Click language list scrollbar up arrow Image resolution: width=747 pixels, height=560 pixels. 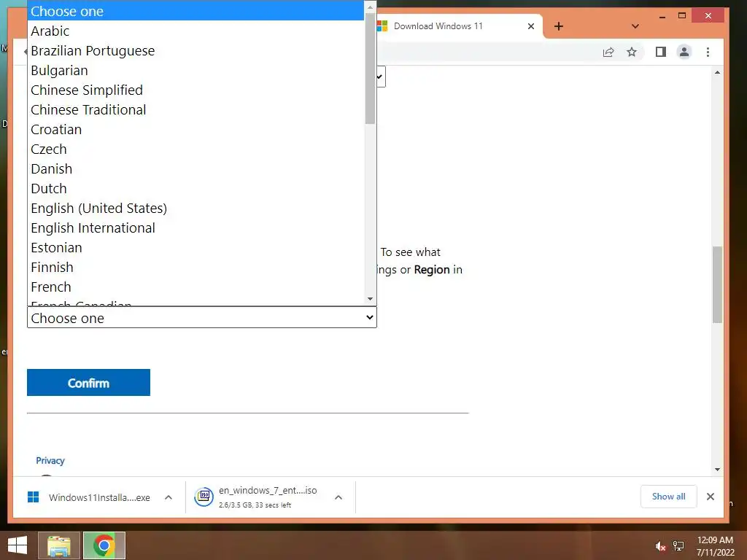click(x=370, y=7)
